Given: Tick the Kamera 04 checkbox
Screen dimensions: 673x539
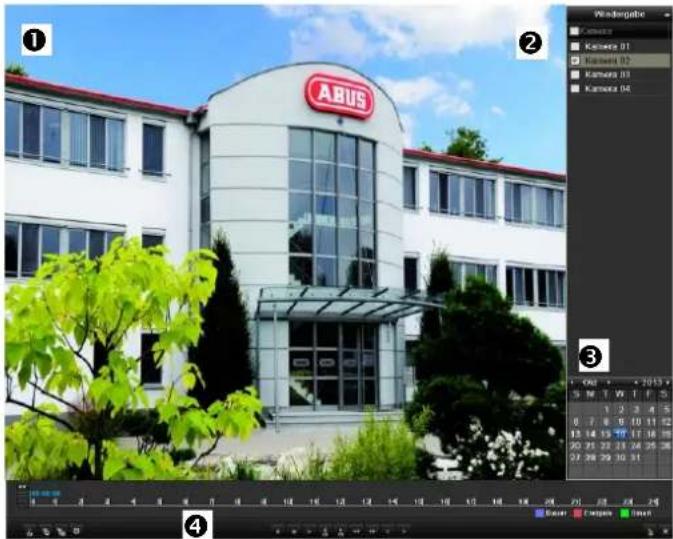Looking at the screenshot, I should pos(575,89).
